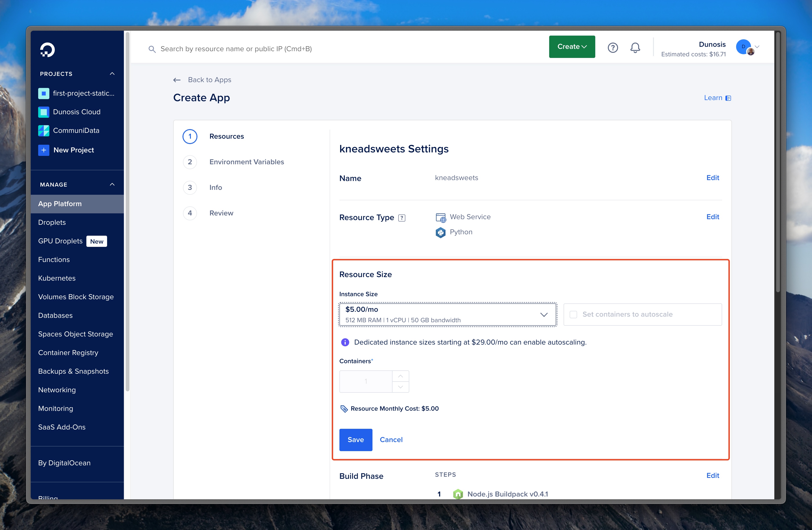Increase containers count with up stepper

pos(401,376)
